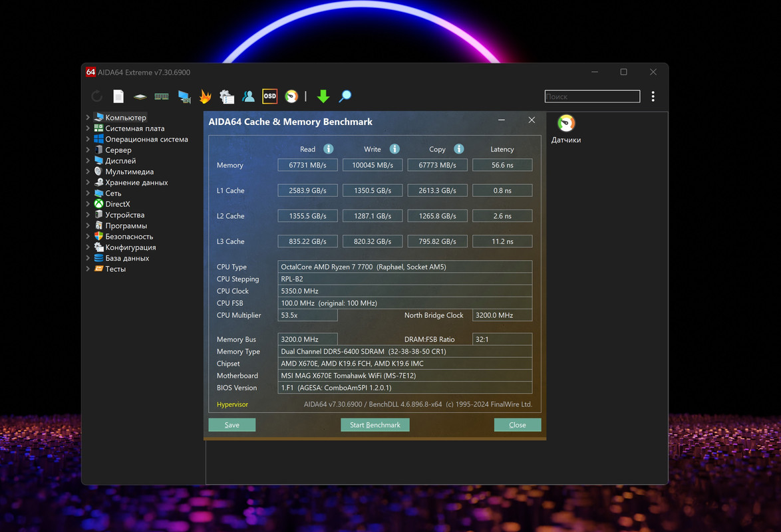This screenshot has width=781, height=532.
Task: Select the Конфигурация tree node
Action: (x=130, y=247)
